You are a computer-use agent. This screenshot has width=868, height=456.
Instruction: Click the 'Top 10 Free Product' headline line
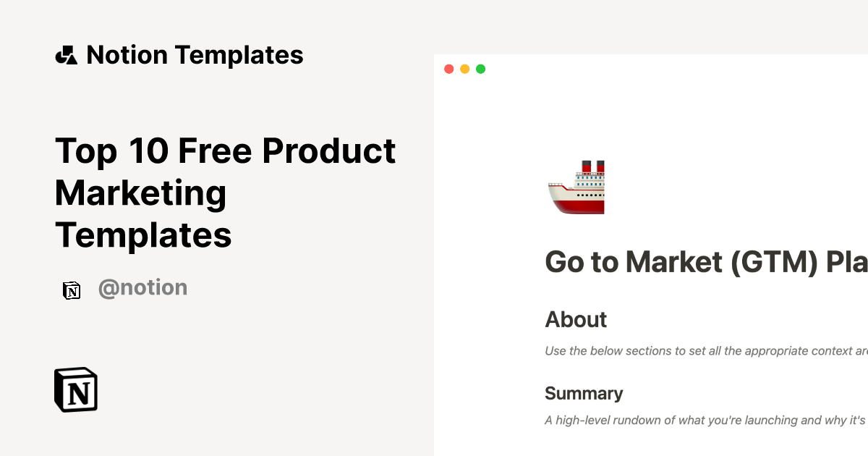tap(225, 151)
